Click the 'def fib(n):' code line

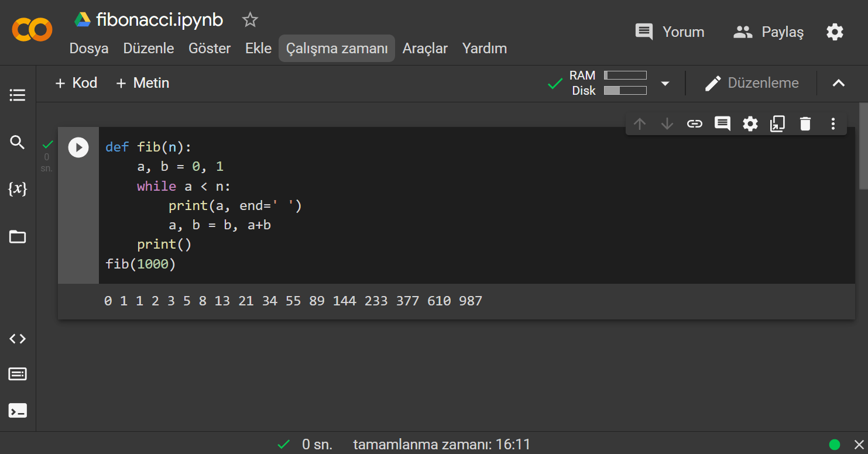[x=149, y=147]
